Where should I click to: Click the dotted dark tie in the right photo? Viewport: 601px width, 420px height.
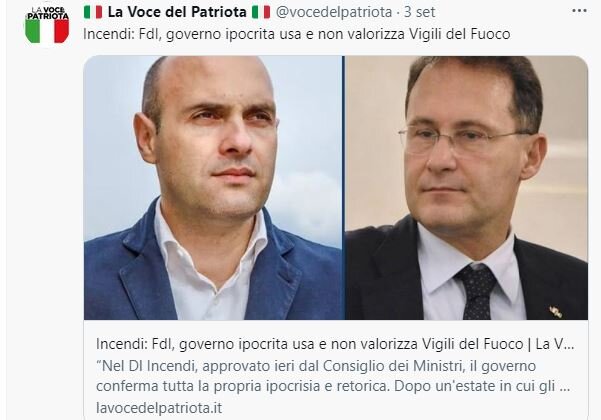[477, 291]
